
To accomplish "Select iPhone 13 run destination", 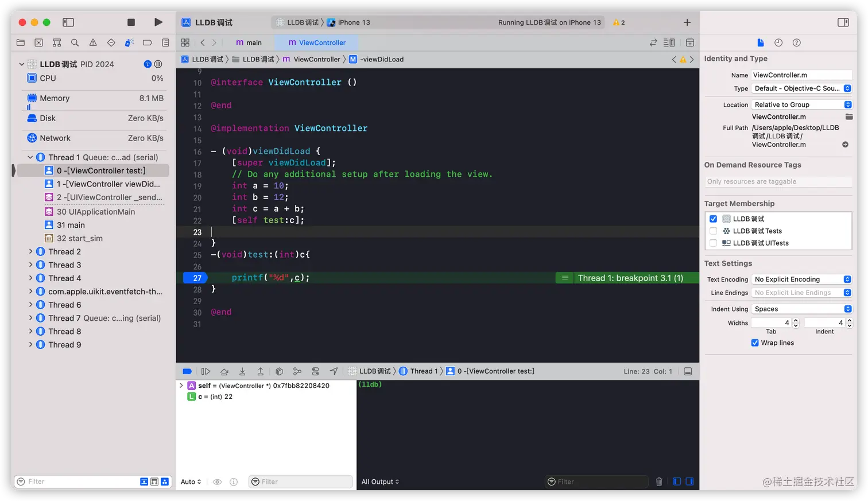I will [348, 22].
